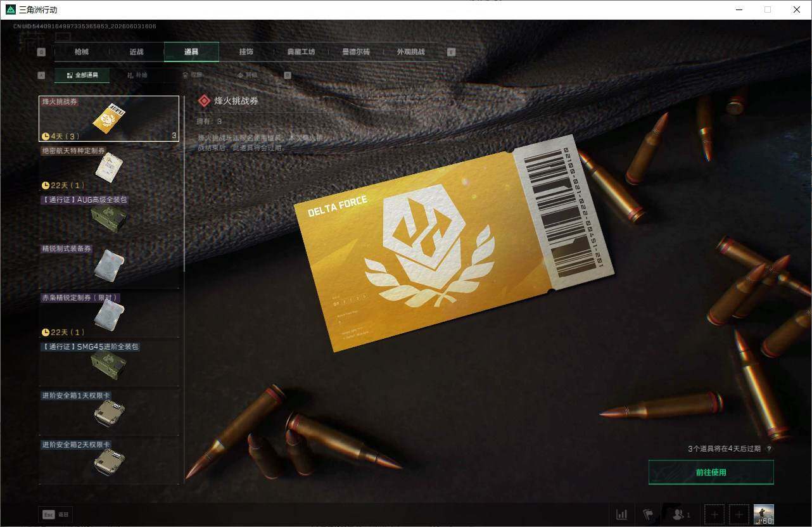The image size is (812, 527).
Task: Click the 4天（3）expiry label on 烽火挑战券
Action: (61, 136)
